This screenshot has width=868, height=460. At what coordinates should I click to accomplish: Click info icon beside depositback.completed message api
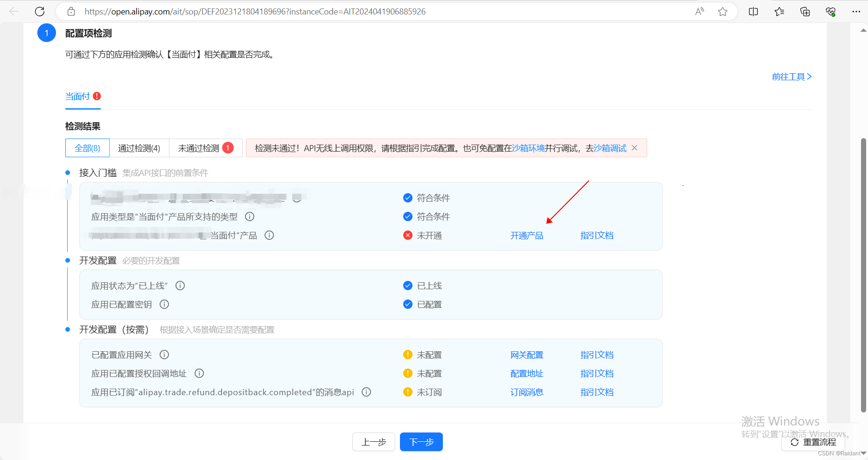(x=366, y=392)
